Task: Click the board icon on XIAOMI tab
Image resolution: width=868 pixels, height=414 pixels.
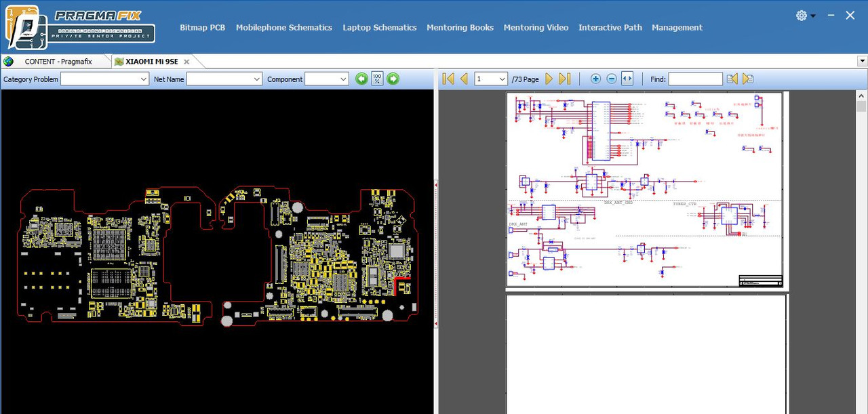Action: pos(119,62)
